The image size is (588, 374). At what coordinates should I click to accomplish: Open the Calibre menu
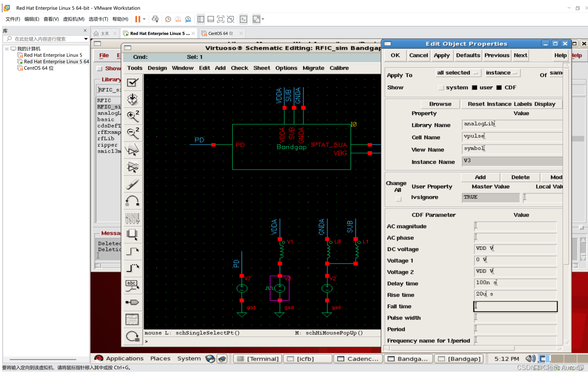coord(339,68)
